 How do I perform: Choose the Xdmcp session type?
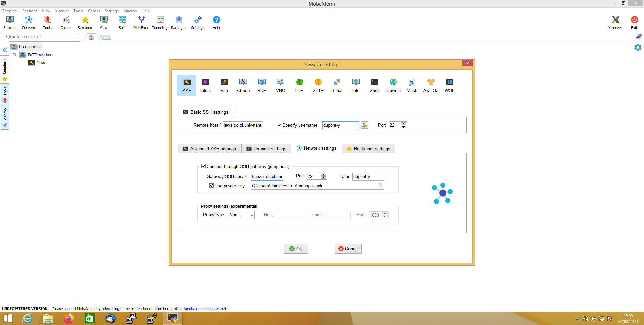pyautogui.click(x=243, y=86)
